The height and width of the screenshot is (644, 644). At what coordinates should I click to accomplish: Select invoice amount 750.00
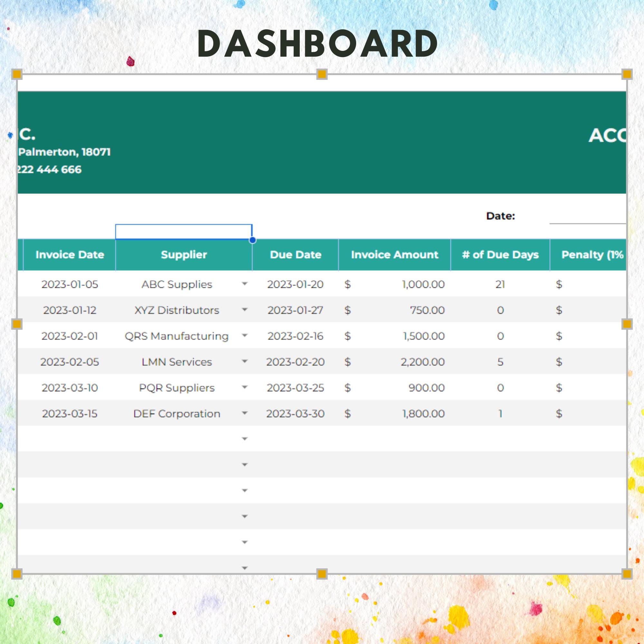(x=427, y=310)
